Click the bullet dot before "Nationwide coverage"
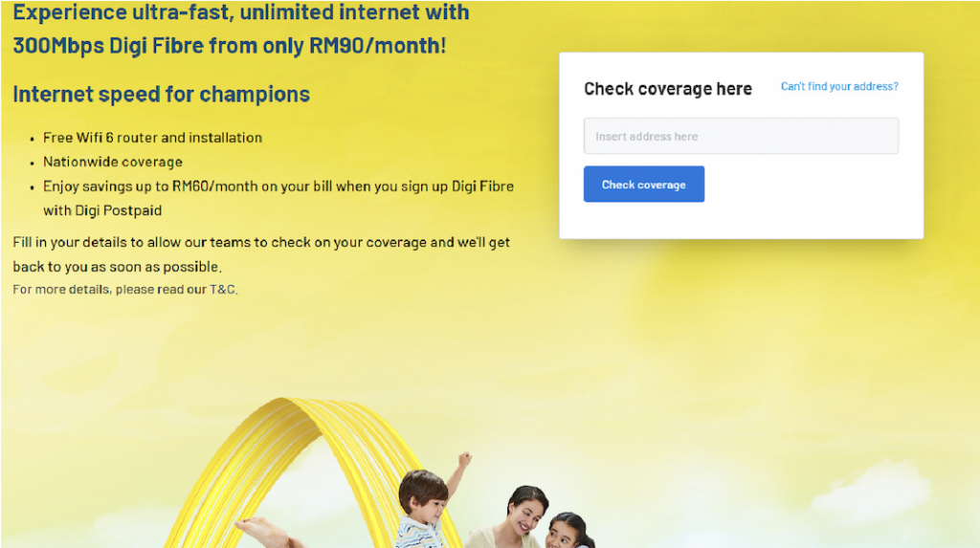Screen dimensions: 980x548 pos(33,164)
